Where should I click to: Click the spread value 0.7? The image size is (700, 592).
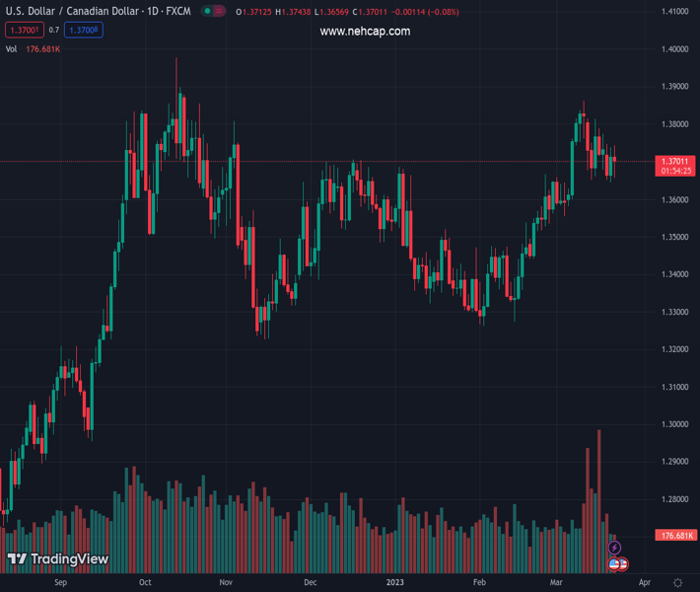pyautogui.click(x=54, y=30)
